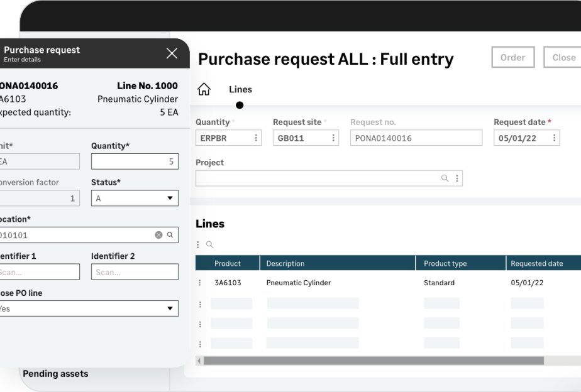Search for a Project using magnifier icon
This screenshot has height=392, width=581.
point(445,178)
